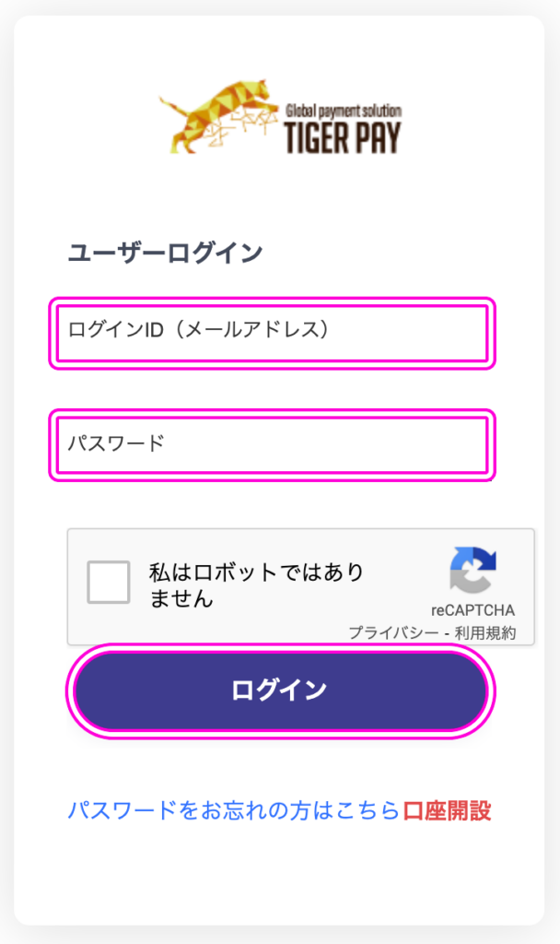Click the reCAPTCHA text under the logo
The height and width of the screenshot is (944, 560).
click(x=472, y=610)
